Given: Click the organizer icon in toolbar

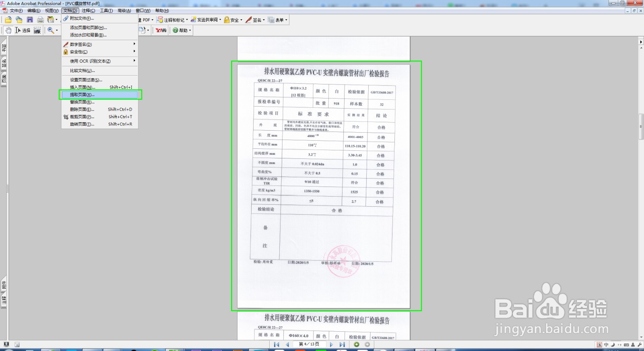Looking at the screenshot, I should [x=50, y=20].
